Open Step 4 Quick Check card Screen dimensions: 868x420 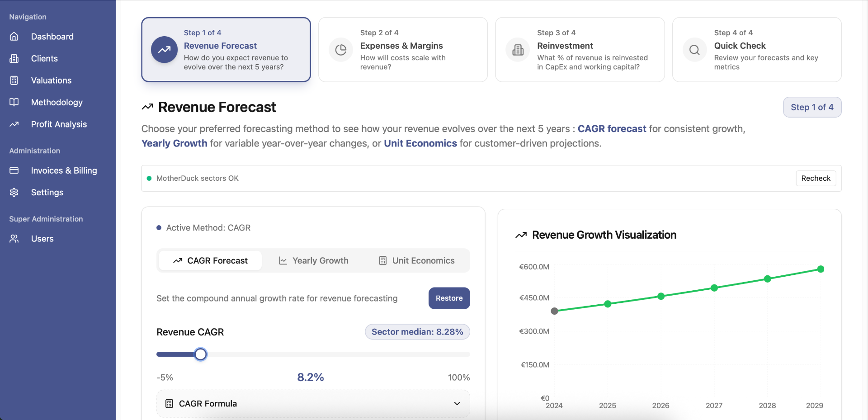click(x=756, y=50)
